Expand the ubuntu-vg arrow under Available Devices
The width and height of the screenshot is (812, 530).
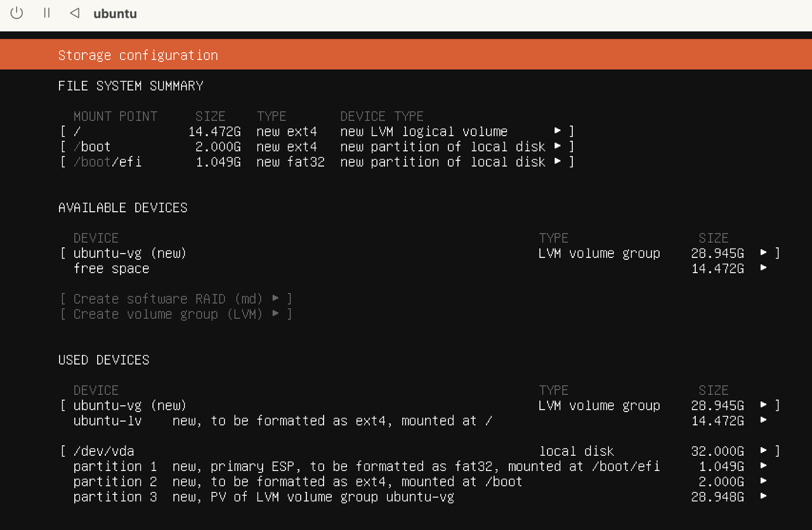(x=764, y=252)
